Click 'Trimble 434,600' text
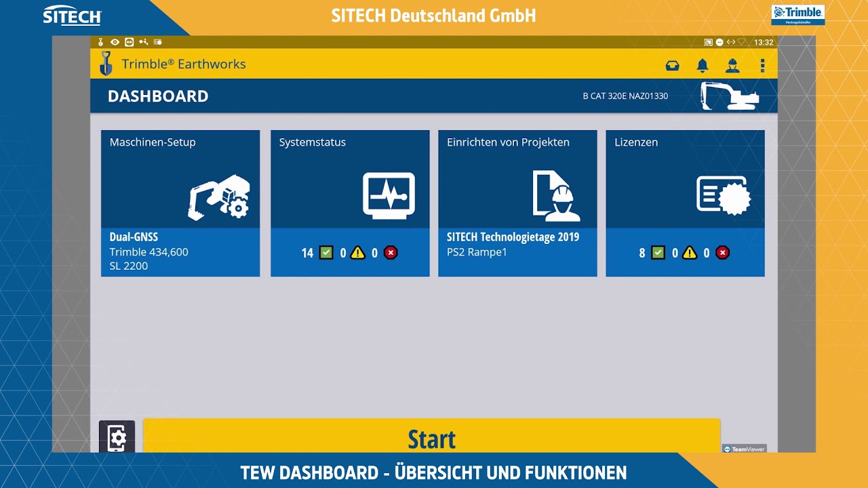Viewport: 868px width, 488px height. click(149, 252)
